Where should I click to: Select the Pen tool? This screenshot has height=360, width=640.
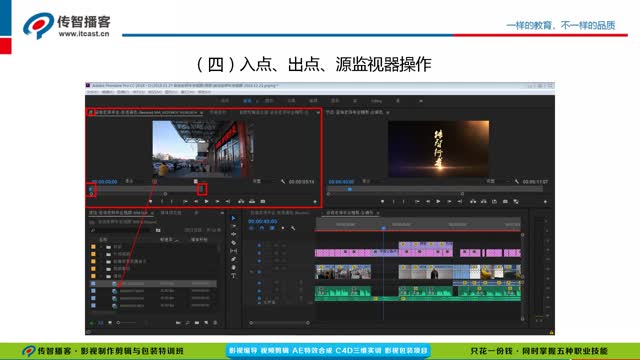[233, 259]
